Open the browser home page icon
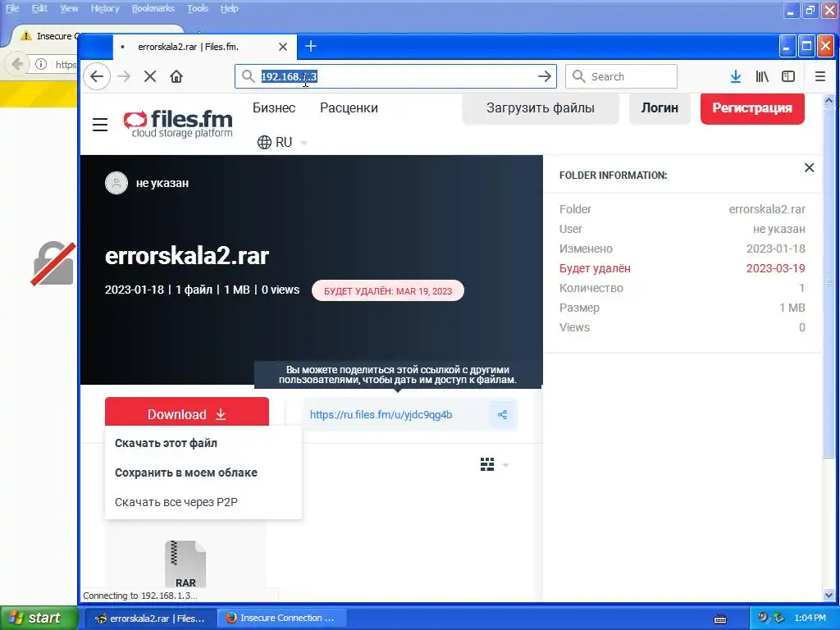This screenshot has height=630, width=840. pos(176,76)
